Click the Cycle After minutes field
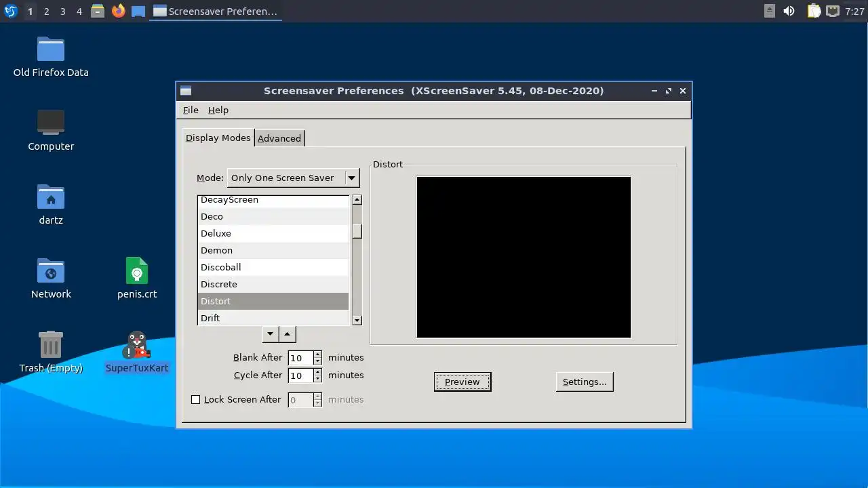The width and height of the screenshot is (868, 488). 300,375
